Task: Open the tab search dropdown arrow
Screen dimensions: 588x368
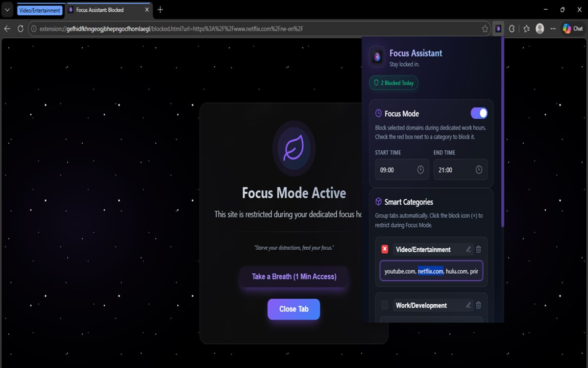Action: [7, 10]
